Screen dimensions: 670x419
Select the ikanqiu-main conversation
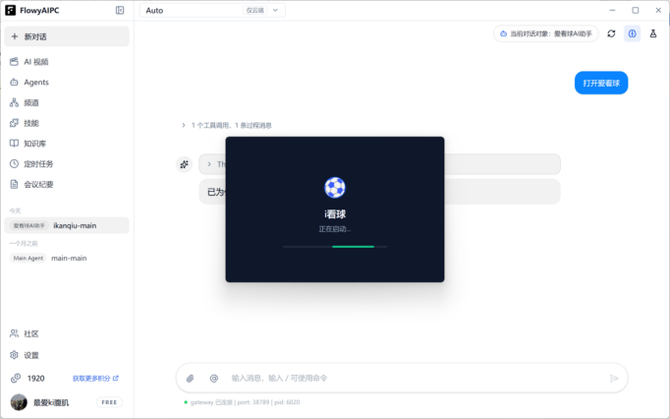tap(67, 226)
